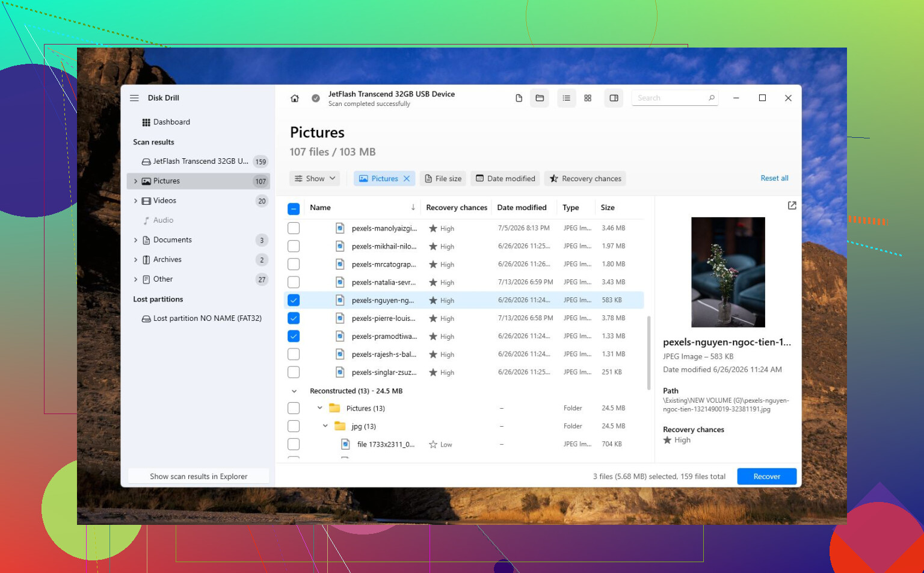
Task: Select grid thumbnails view icon
Action: click(588, 98)
